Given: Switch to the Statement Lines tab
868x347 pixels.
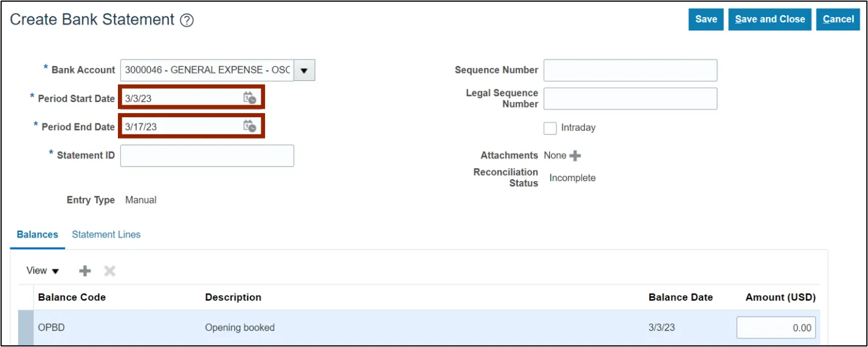Looking at the screenshot, I should [x=106, y=235].
